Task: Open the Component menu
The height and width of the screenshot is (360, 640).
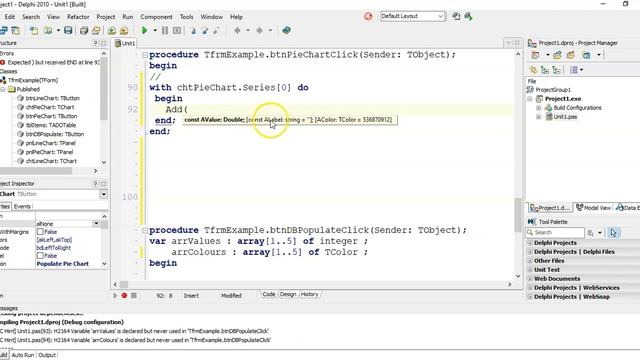Action: coord(156,17)
